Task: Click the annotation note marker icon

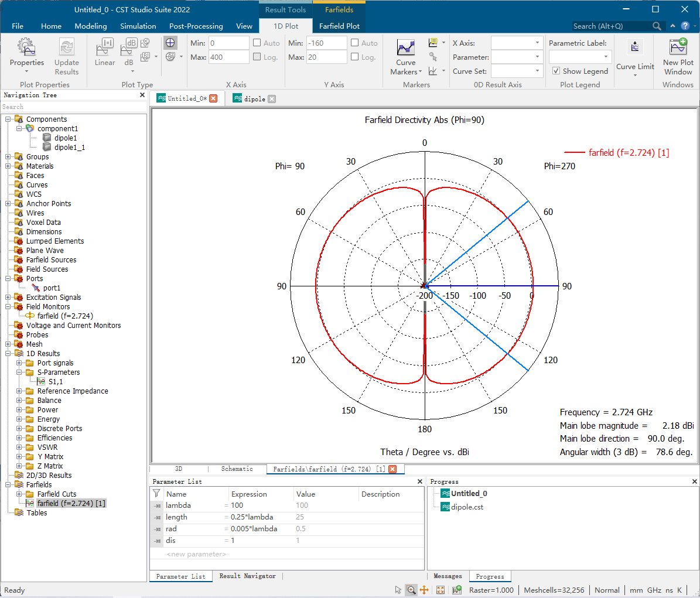Action: coord(433,43)
